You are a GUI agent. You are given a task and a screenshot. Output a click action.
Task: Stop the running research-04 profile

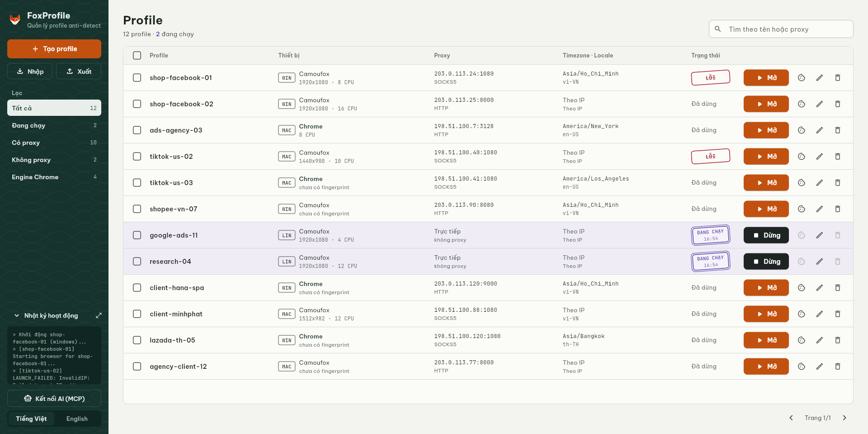[x=766, y=262]
